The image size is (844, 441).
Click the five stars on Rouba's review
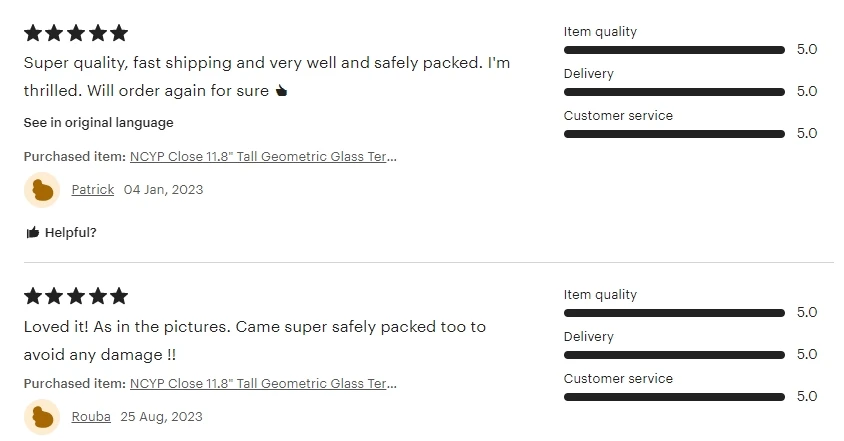point(76,296)
